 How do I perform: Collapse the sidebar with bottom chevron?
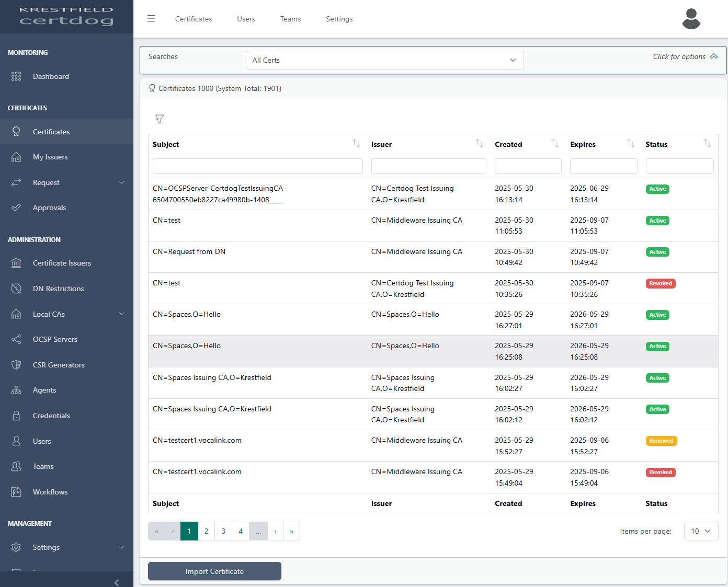point(117,582)
